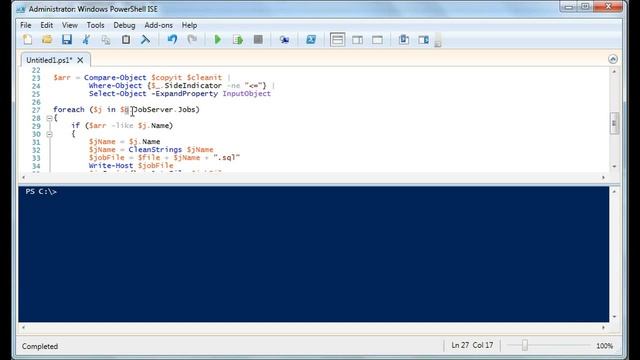The height and width of the screenshot is (360, 640).
Task: Close the Untitled1.ps1 tab
Action: point(80,60)
